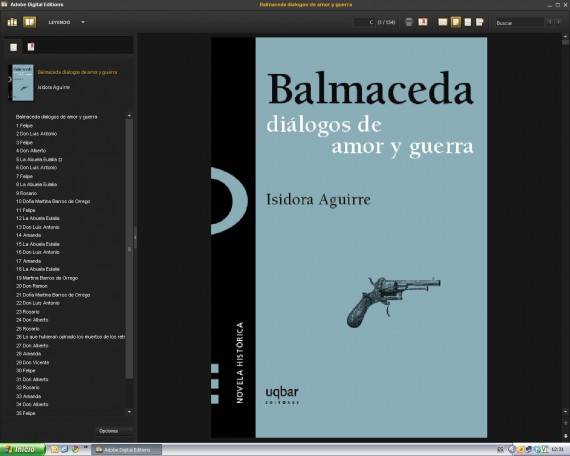The height and width of the screenshot is (456, 570).
Task: Click the LEYENDO menu label
Action: coord(59,22)
